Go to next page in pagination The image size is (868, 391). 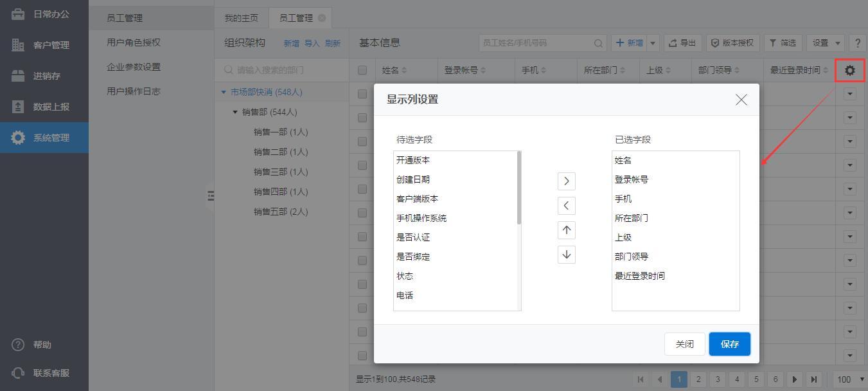pyautogui.click(x=795, y=379)
